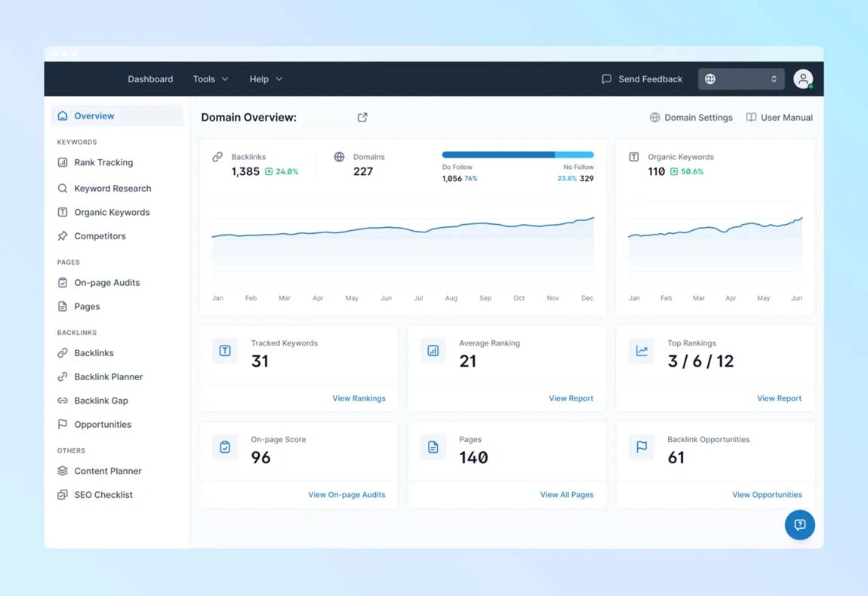Open Keyword Research via its magnifier icon
The height and width of the screenshot is (596, 868).
63,188
